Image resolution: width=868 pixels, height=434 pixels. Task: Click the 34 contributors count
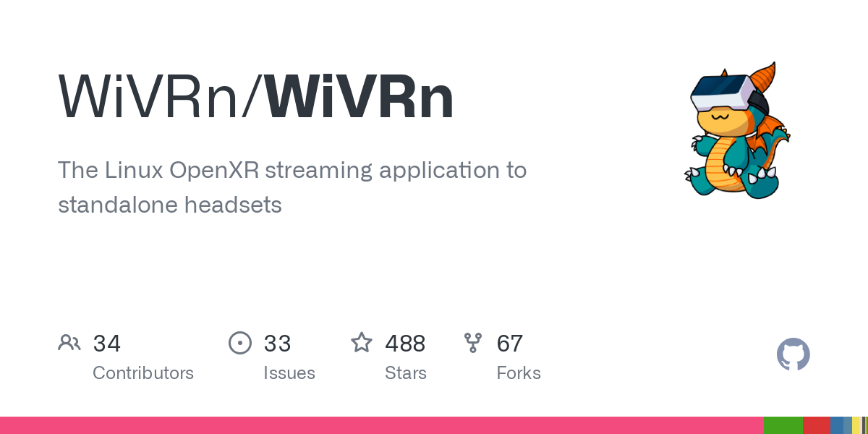[107, 343]
